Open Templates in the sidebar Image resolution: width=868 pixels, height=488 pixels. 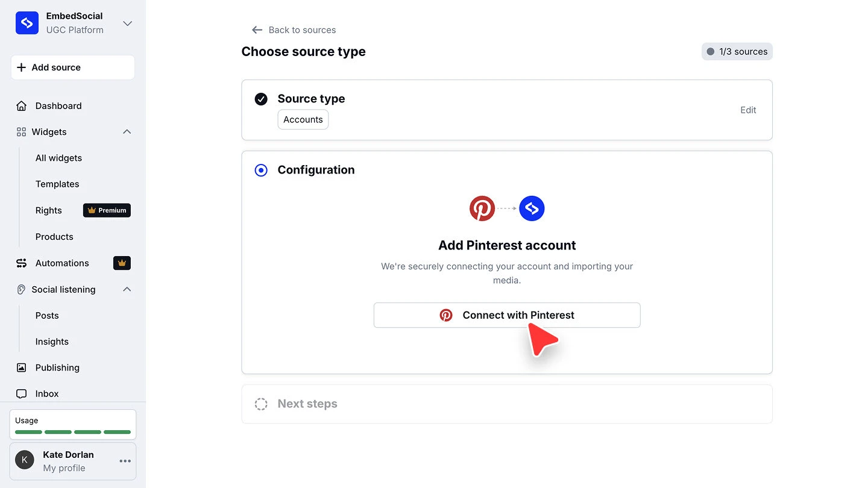(x=57, y=184)
